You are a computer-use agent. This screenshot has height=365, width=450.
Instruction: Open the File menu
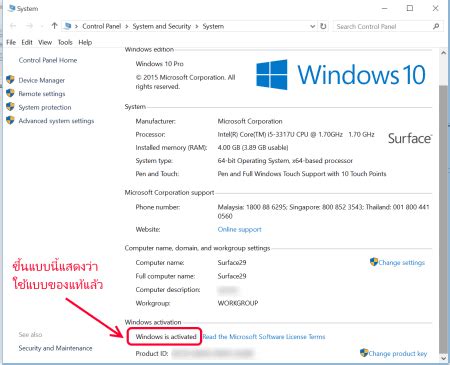click(x=11, y=42)
